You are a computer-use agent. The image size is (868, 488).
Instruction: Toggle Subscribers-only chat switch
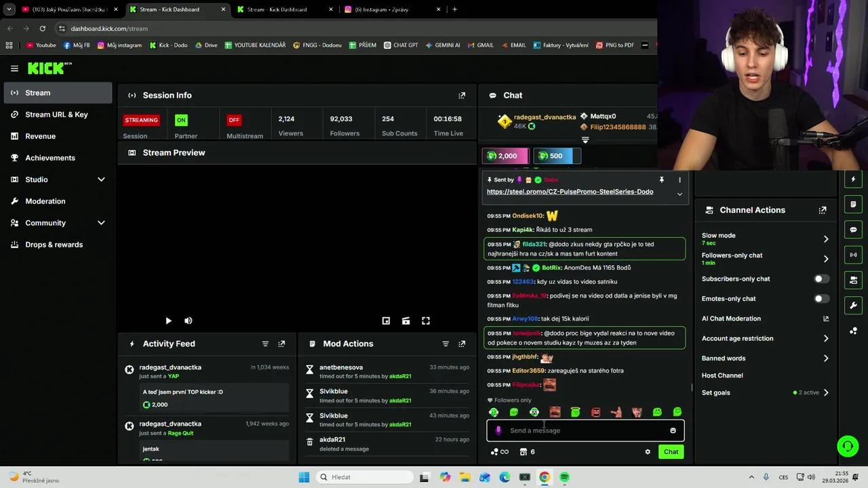tap(821, 279)
